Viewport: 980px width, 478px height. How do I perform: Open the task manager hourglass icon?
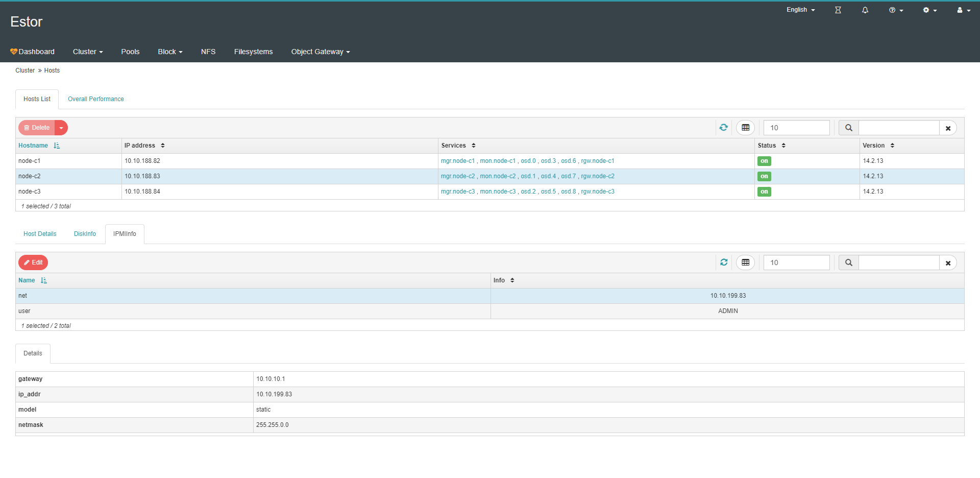coord(838,10)
